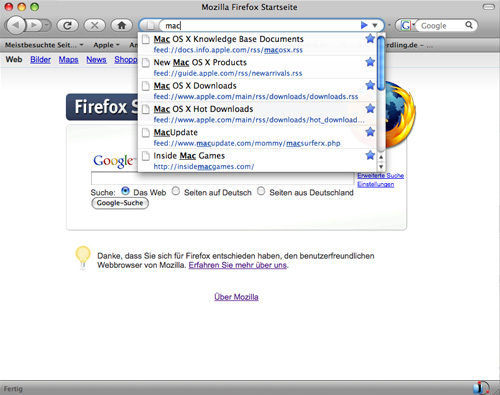
Task: Click the URL http://insidemacgames.com/
Action: 204,167
